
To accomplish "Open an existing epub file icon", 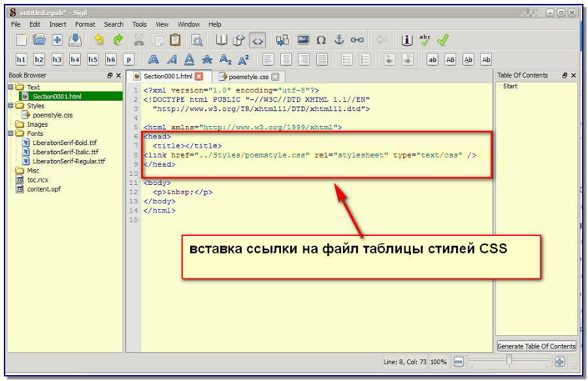I will point(39,40).
